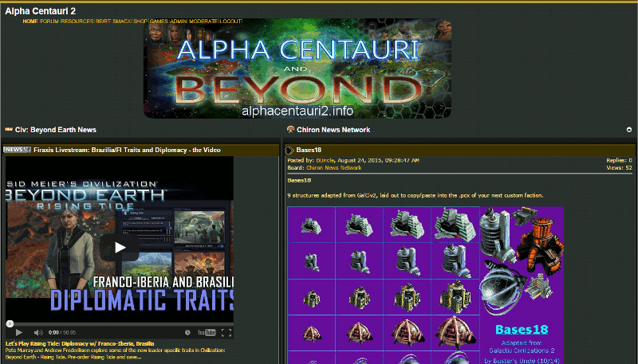Click the video info clock icon

(187, 332)
